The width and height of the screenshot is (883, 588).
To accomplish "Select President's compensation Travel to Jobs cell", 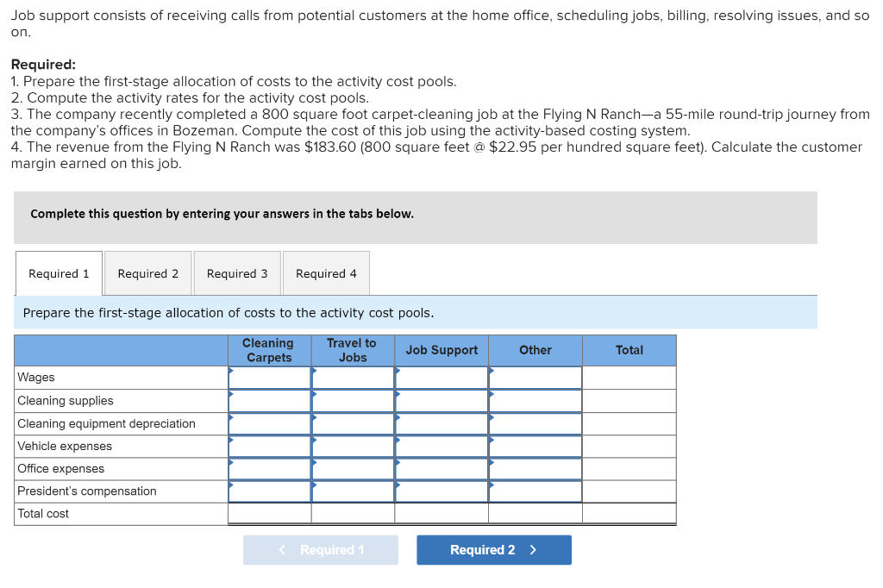I will click(353, 491).
